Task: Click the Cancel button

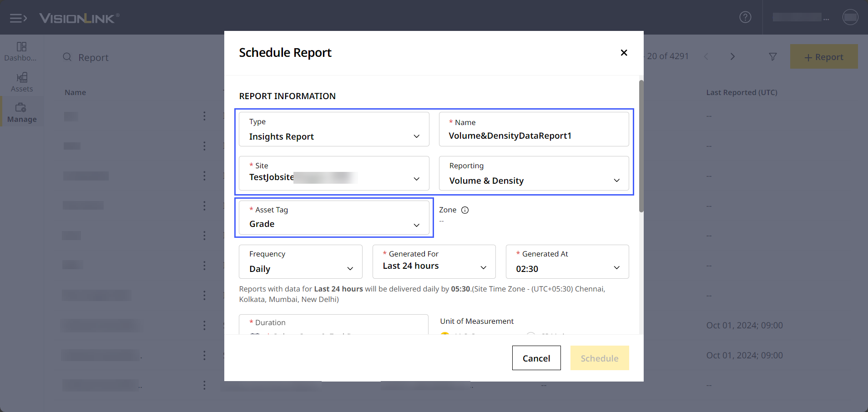Action: (x=536, y=358)
